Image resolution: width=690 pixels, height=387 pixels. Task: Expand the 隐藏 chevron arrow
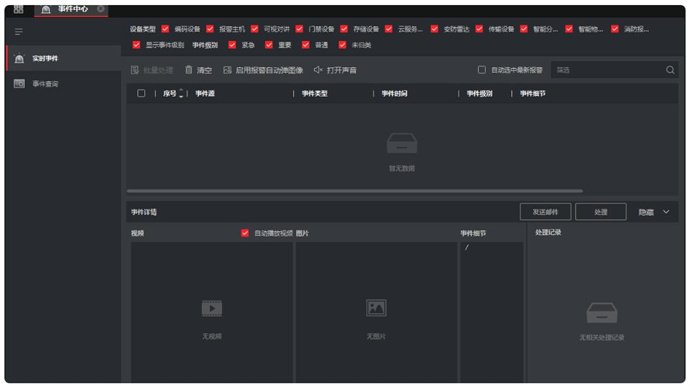click(x=666, y=212)
